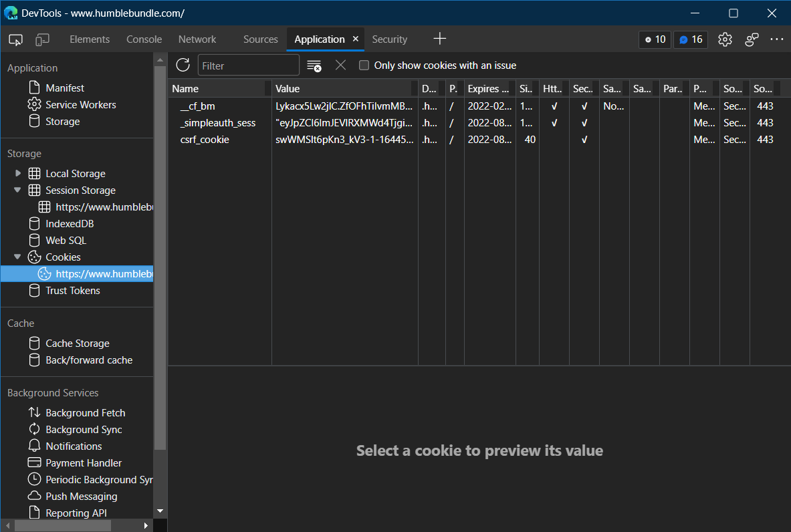Click HttpOnly checkmark of _simpleauth_sess
This screenshot has width=791, height=532.
(x=554, y=122)
